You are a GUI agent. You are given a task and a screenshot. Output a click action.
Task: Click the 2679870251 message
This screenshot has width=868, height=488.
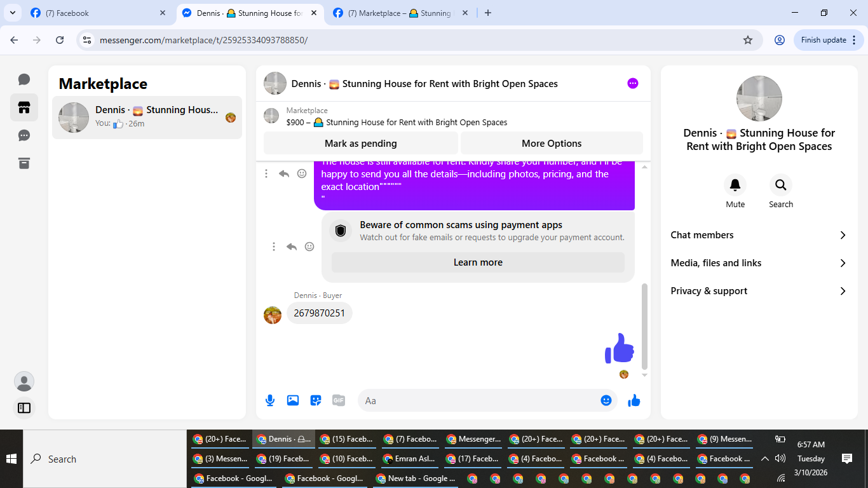pos(320,313)
